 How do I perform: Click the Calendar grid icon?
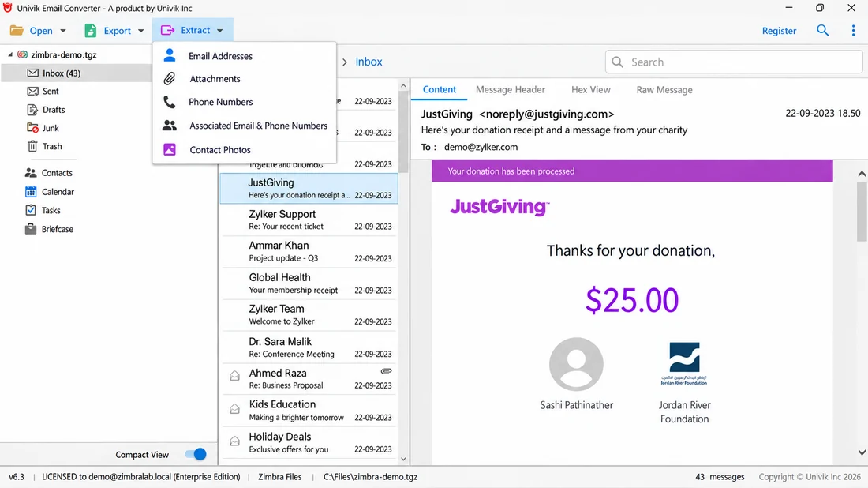coord(31,192)
